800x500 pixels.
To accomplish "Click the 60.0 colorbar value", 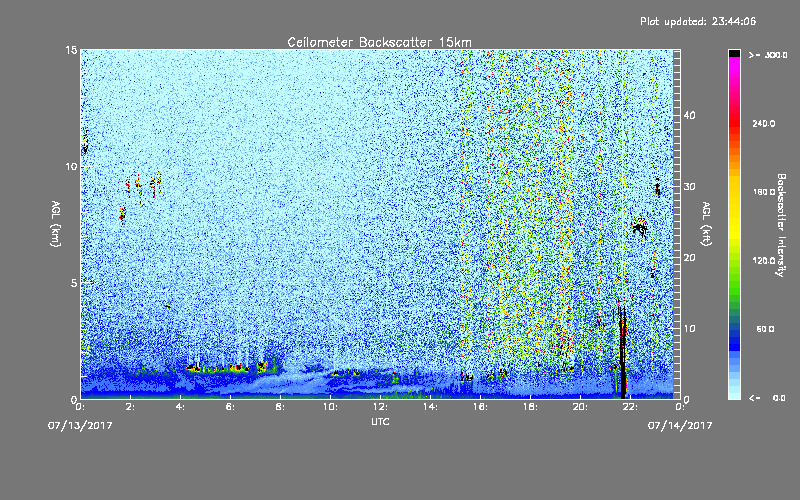I will point(765,329).
